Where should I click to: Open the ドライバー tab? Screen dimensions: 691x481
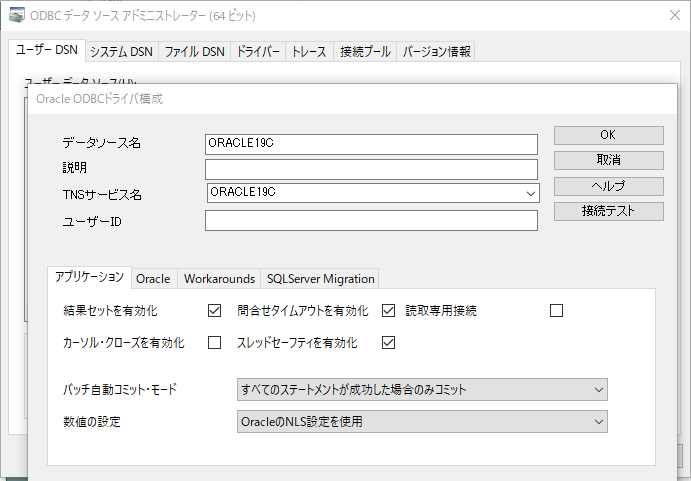258,51
